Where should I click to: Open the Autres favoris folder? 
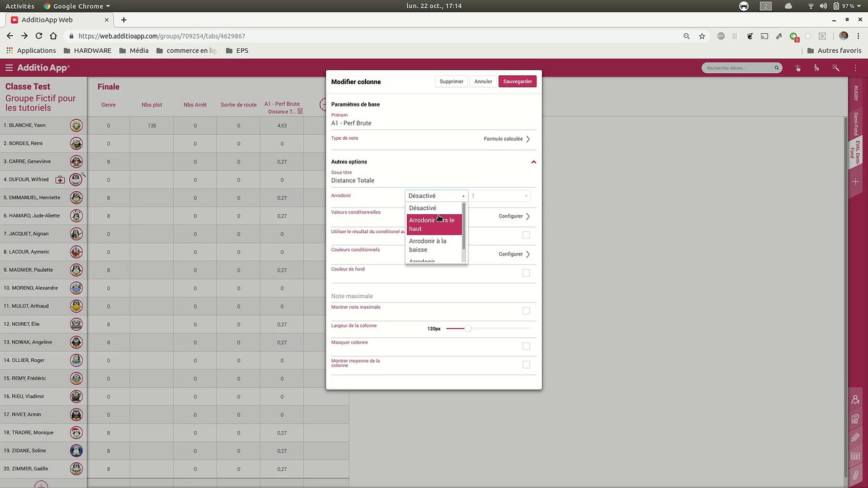point(835,51)
